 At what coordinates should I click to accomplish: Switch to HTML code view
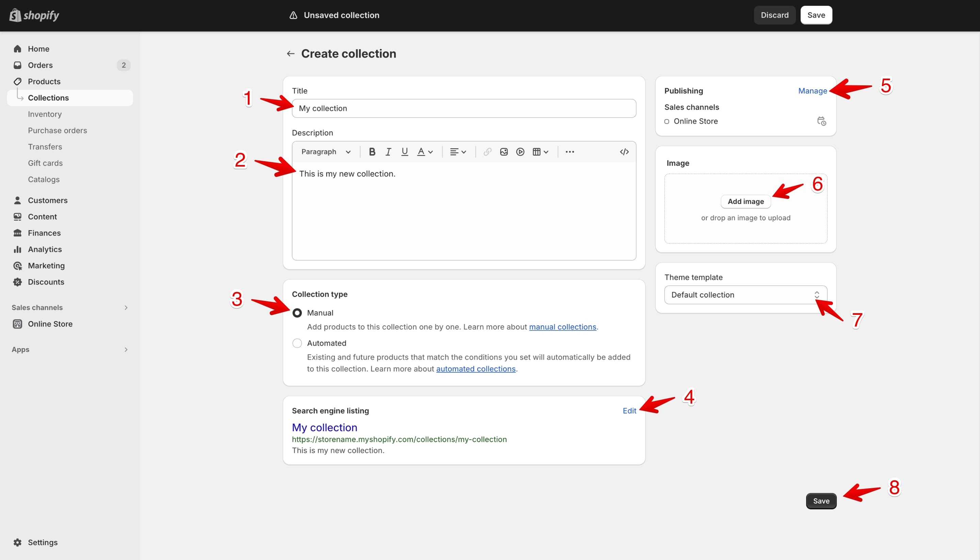click(x=624, y=152)
